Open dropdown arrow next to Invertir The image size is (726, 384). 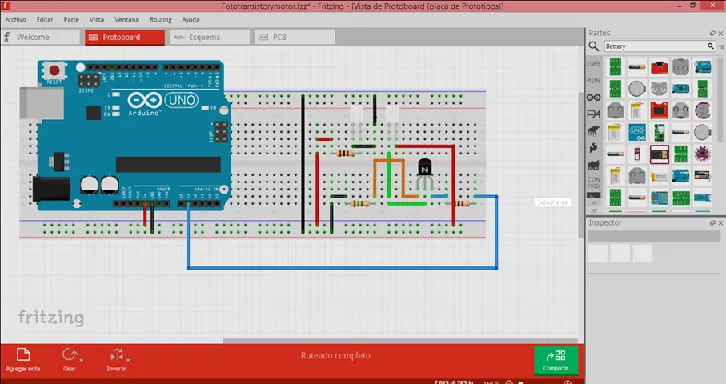128,359
